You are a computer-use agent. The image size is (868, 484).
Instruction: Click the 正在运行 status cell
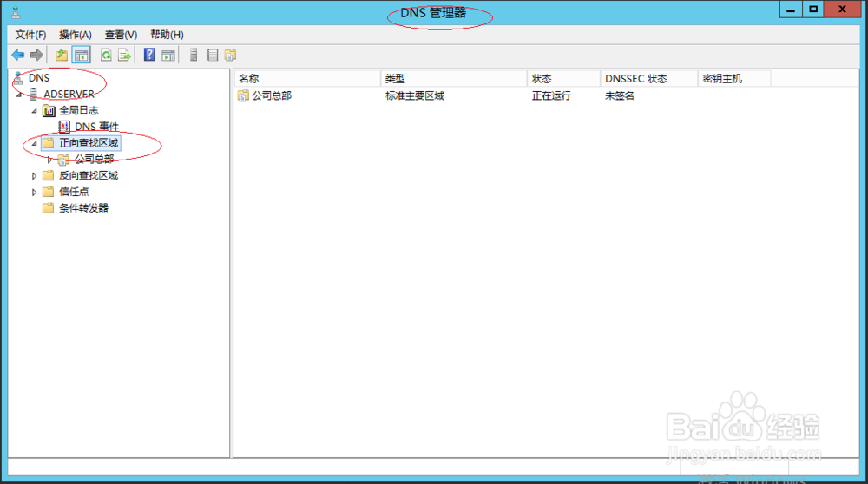coord(551,95)
